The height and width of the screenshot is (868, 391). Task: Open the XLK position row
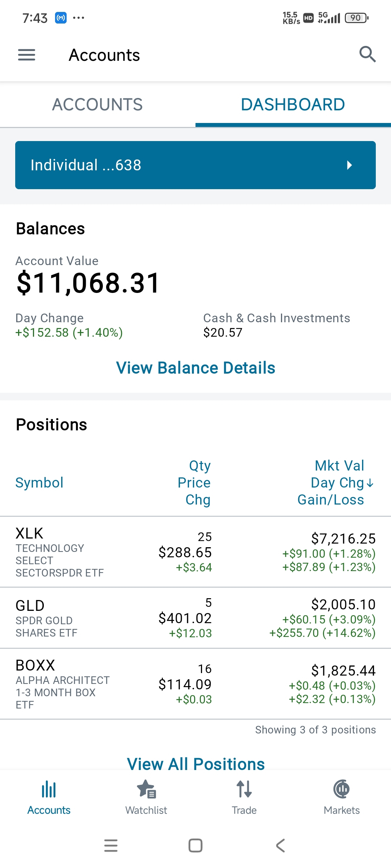(195, 552)
